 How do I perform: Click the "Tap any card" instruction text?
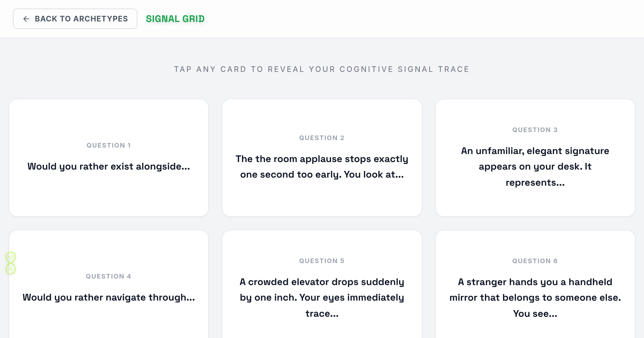pos(322,69)
